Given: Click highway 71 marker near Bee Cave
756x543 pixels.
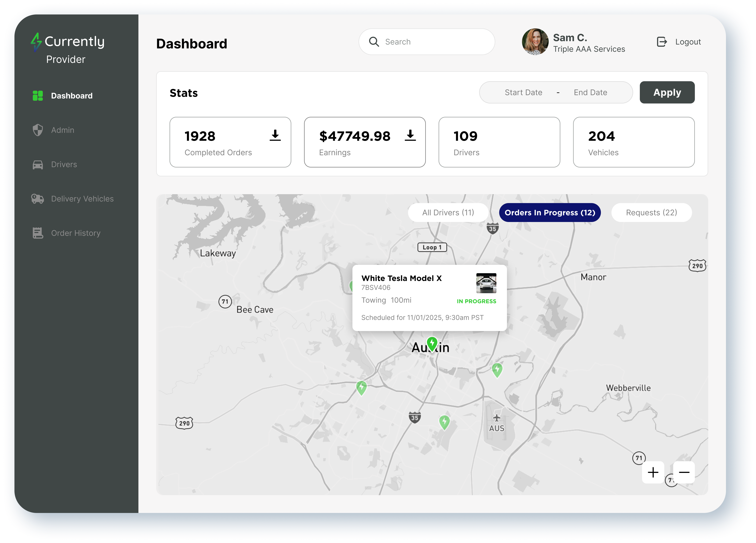Looking at the screenshot, I should coord(225,302).
